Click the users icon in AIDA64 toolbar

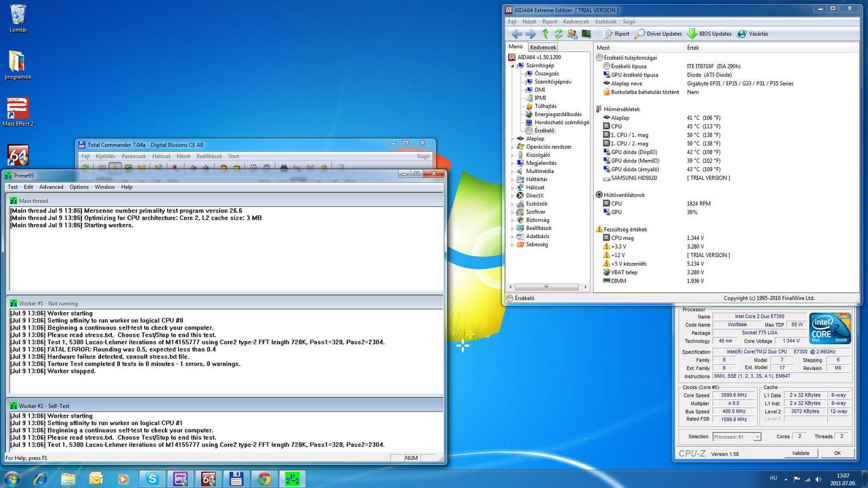tap(572, 34)
